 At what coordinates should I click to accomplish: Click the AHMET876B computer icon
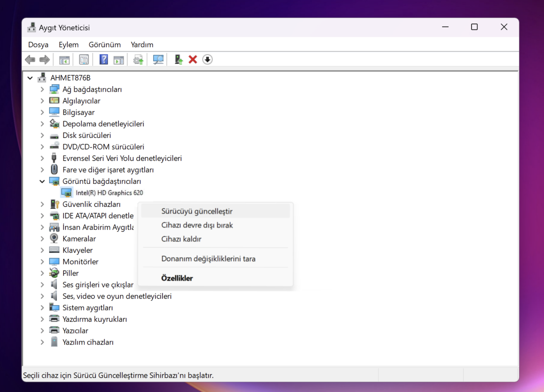[42, 77]
